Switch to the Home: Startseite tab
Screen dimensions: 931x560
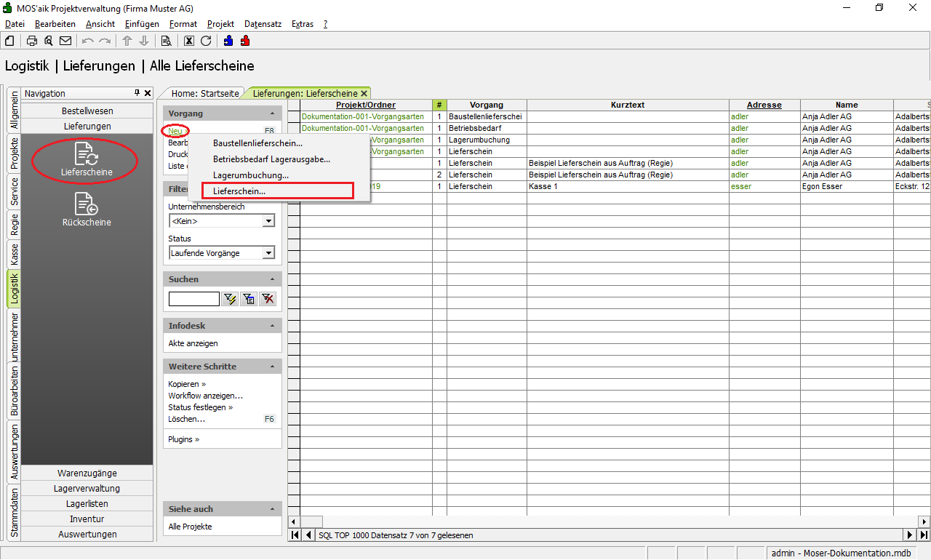pyautogui.click(x=205, y=93)
